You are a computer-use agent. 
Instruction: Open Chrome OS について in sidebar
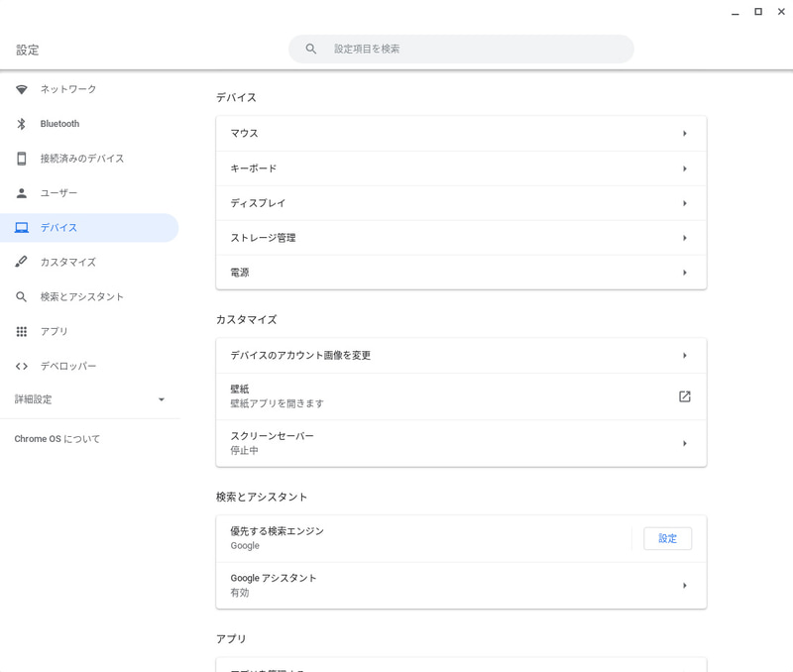[57, 438]
